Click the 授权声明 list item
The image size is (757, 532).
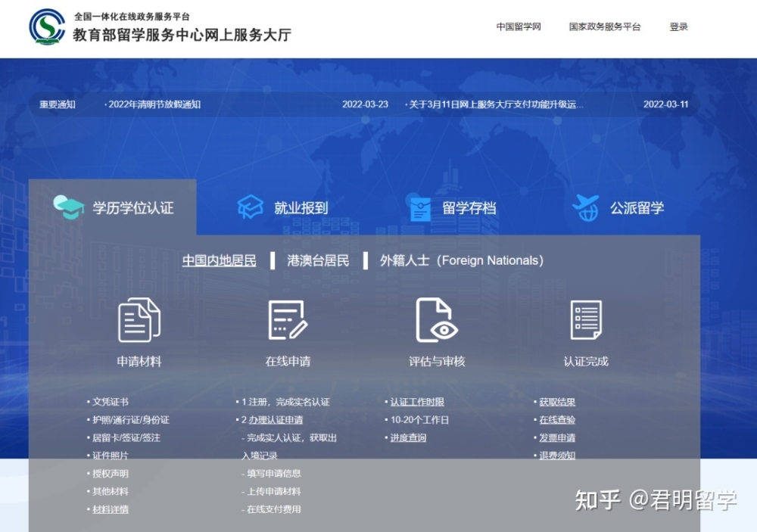[x=111, y=474]
